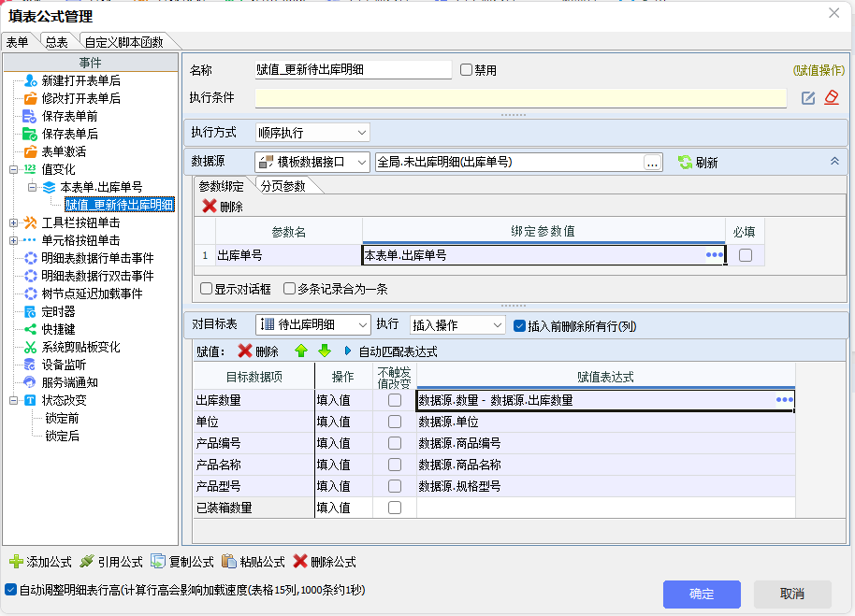Image resolution: width=855 pixels, height=616 pixels.
Task: Collapse the 值变化 tree node
Action: 14,169
